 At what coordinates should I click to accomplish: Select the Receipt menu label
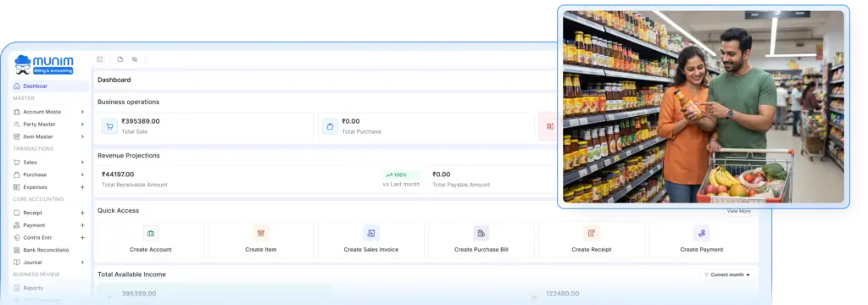pos(33,213)
